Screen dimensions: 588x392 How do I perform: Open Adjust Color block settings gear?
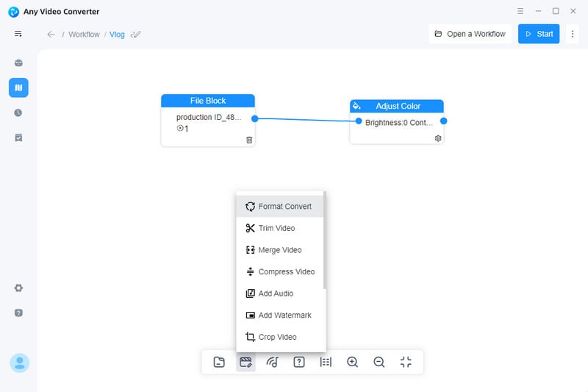[438, 138]
